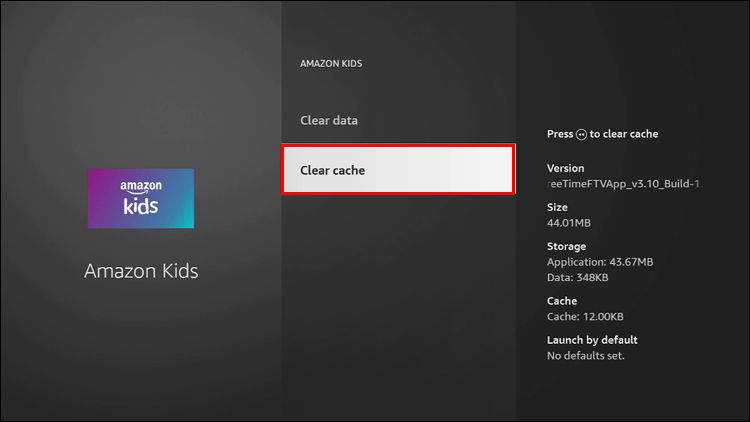Click the Size label

click(x=557, y=207)
